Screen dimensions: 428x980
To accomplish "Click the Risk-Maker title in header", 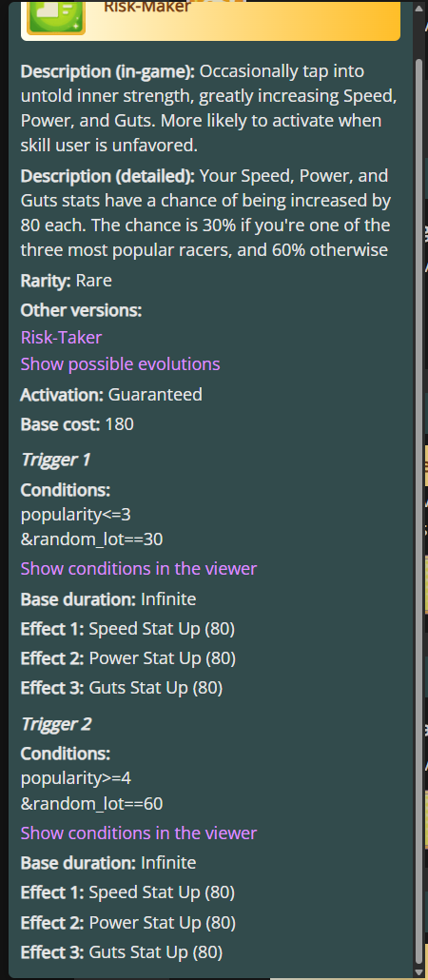I will tap(146, 8).
